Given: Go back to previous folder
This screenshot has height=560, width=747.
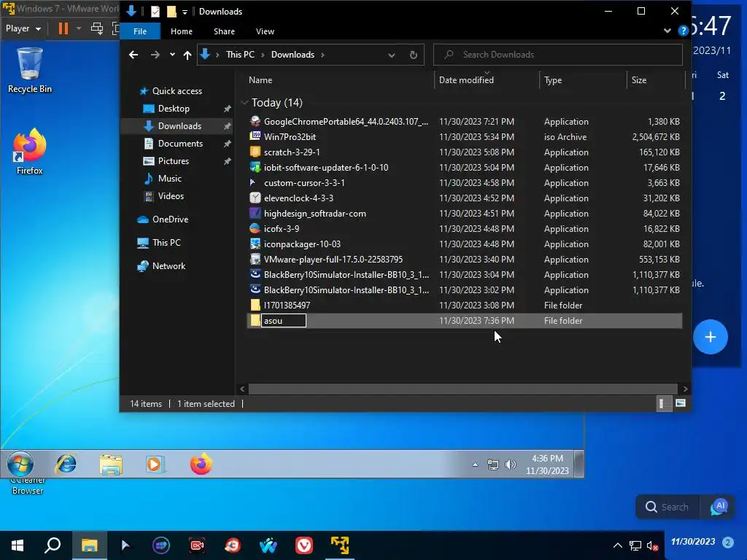Looking at the screenshot, I should click(x=133, y=55).
